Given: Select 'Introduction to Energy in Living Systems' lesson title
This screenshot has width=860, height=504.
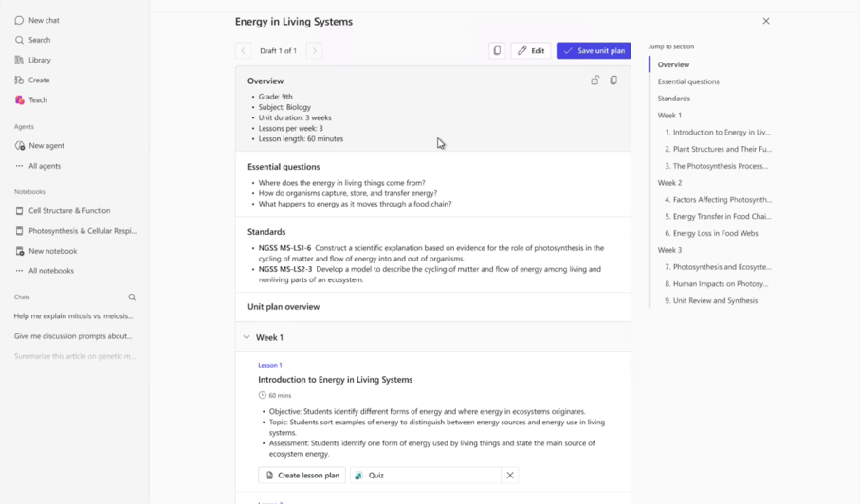Looking at the screenshot, I should point(335,380).
